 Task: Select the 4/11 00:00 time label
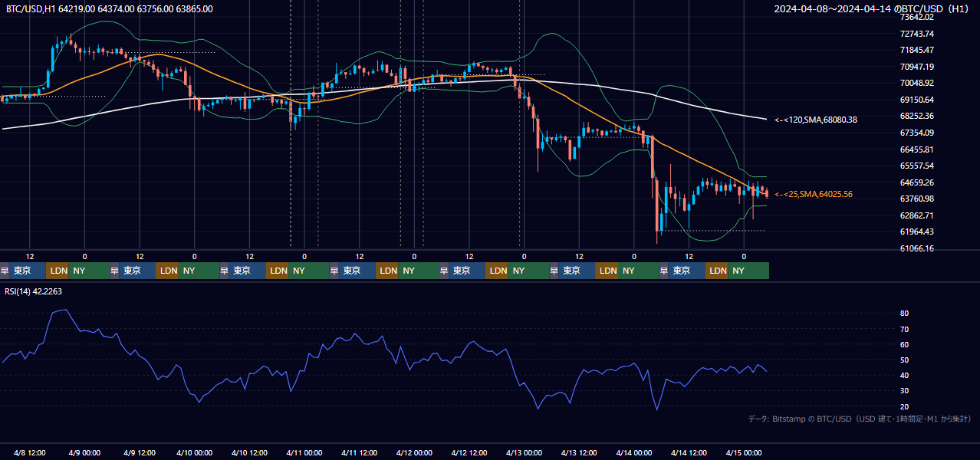point(304,452)
